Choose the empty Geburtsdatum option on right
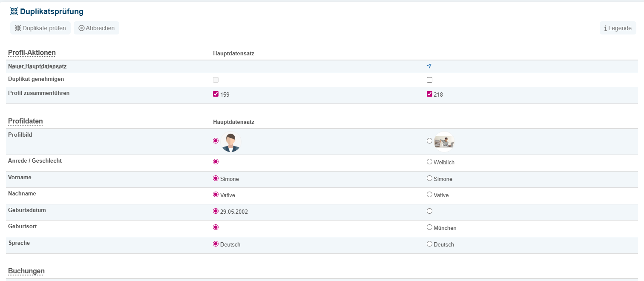Viewport: 644px width, 281px height. 429,211
